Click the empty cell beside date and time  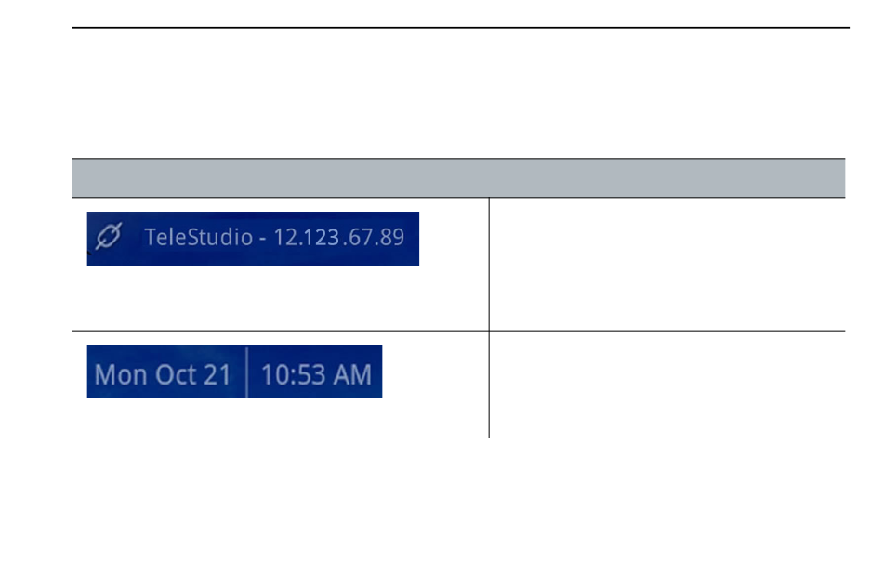point(667,385)
